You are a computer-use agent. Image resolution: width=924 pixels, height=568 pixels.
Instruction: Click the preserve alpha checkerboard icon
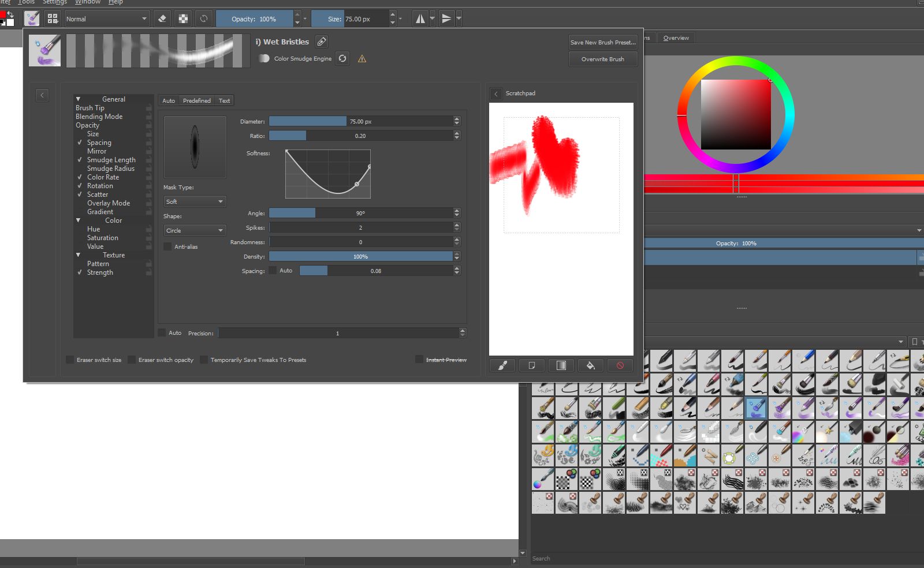click(x=183, y=19)
